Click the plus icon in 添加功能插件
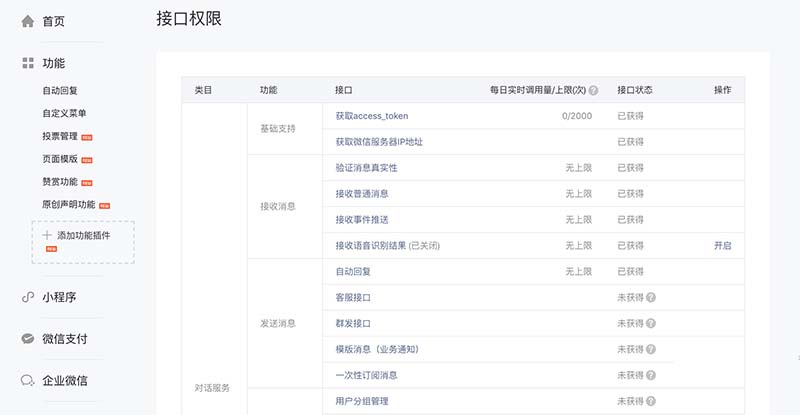The image size is (800, 415). [47, 235]
